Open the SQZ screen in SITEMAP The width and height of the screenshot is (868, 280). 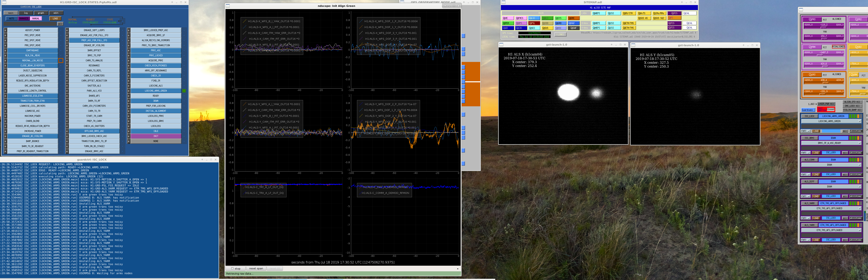tap(573, 23)
